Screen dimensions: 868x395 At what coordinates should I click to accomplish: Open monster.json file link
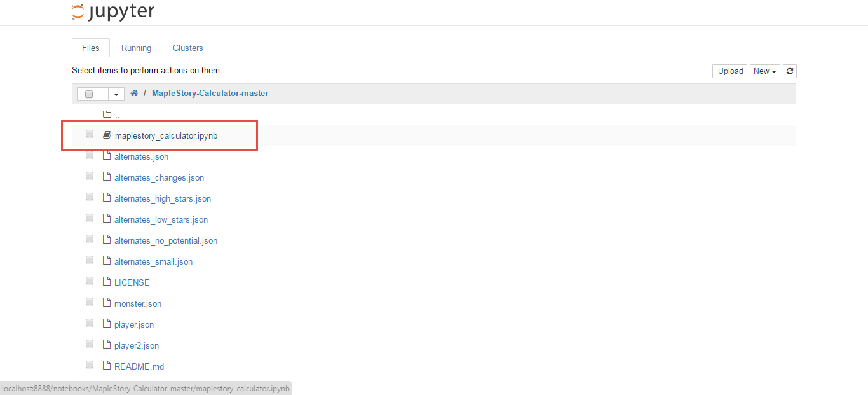click(x=138, y=303)
